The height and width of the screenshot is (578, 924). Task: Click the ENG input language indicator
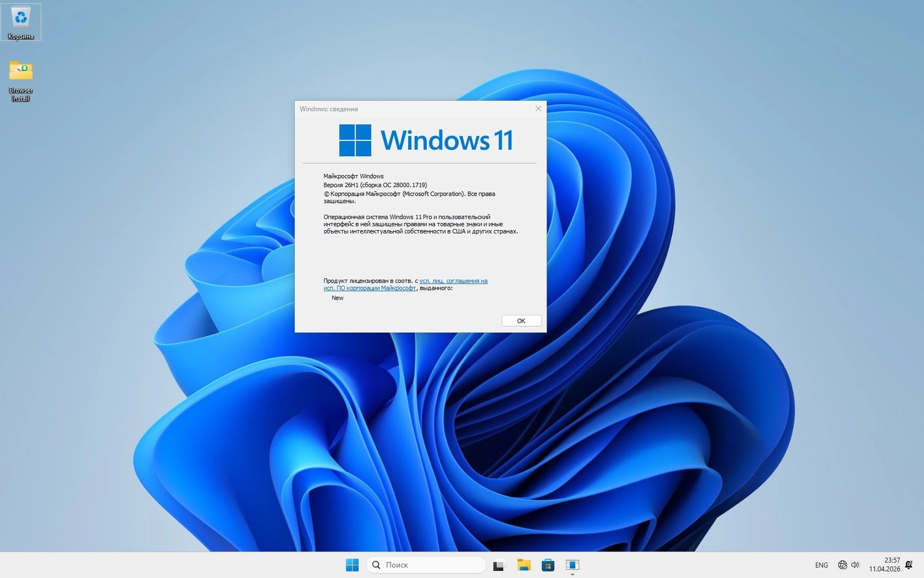point(821,565)
